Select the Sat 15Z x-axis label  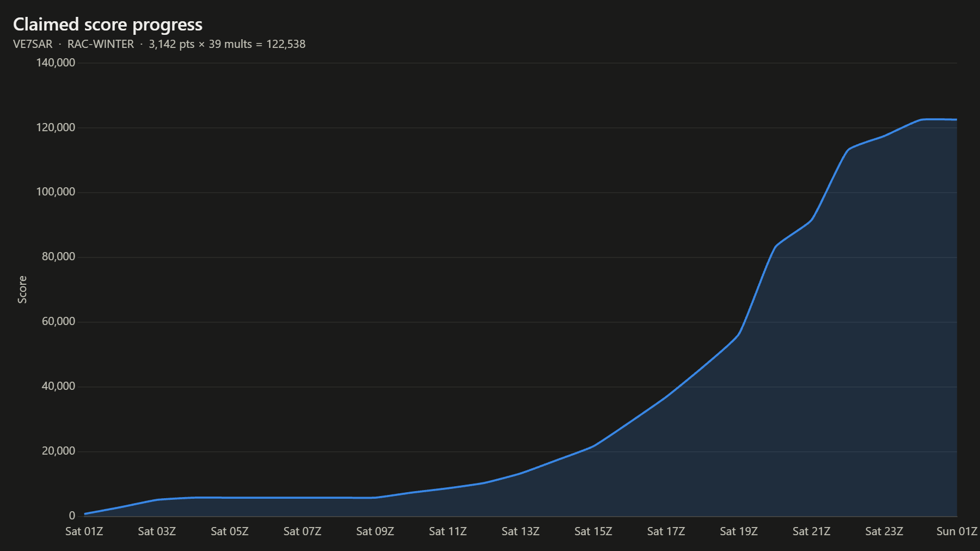[593, 531]
